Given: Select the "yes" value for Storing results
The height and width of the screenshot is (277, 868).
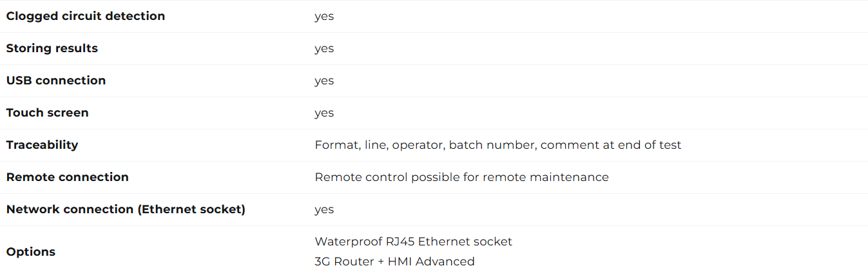Looking at the screenshot, I should pos(324,49).
